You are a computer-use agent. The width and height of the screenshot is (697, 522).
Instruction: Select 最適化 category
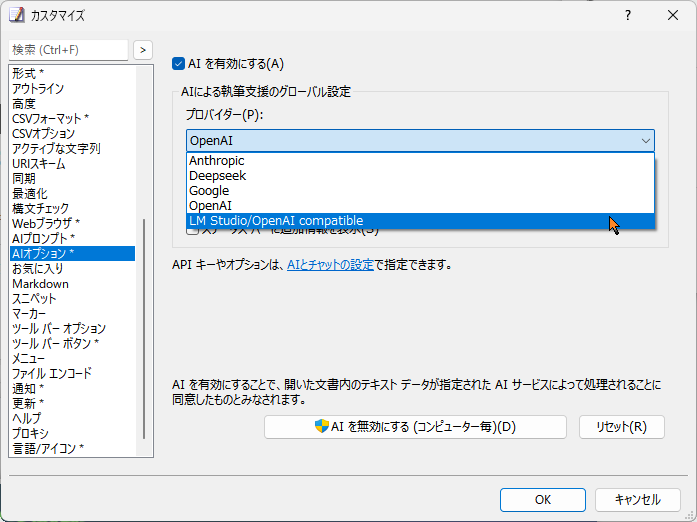pyautogui.click(x=72, y=194)
